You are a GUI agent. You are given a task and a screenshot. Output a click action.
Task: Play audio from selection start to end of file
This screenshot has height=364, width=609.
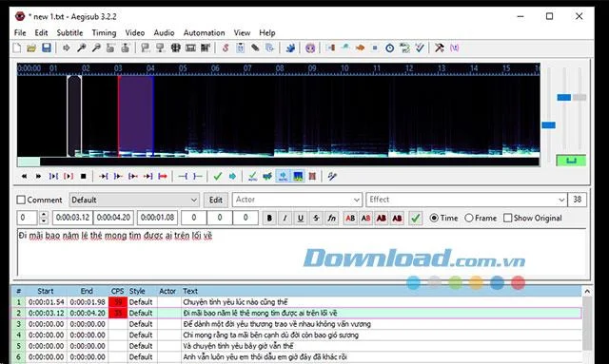point(163,176)
